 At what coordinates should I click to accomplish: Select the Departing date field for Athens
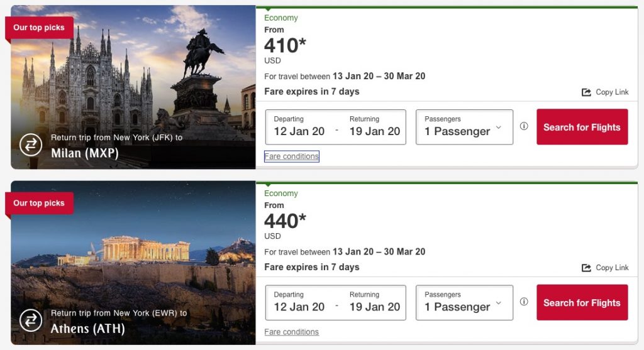299,302
